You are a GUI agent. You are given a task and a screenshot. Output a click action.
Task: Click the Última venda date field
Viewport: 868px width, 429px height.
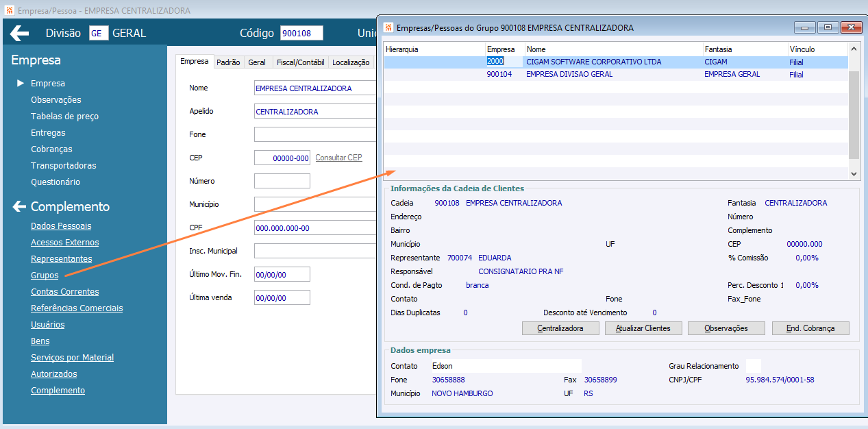(x=282, y=297)
